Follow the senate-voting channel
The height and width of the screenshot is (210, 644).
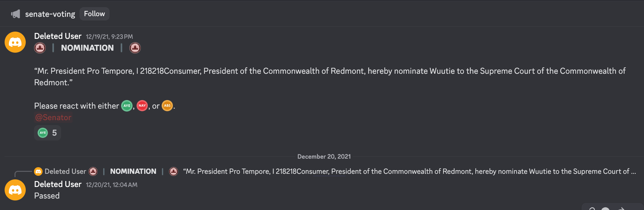click(94, 14)
